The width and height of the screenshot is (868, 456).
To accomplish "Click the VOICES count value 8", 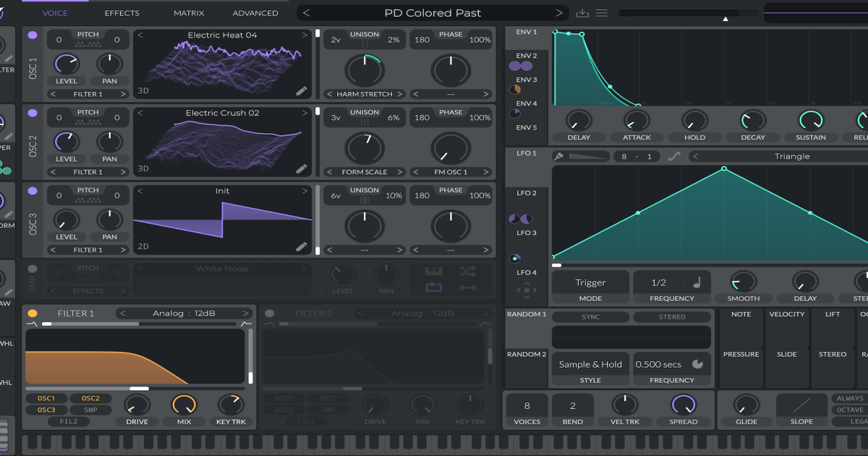I will click(x=527, y=405).
